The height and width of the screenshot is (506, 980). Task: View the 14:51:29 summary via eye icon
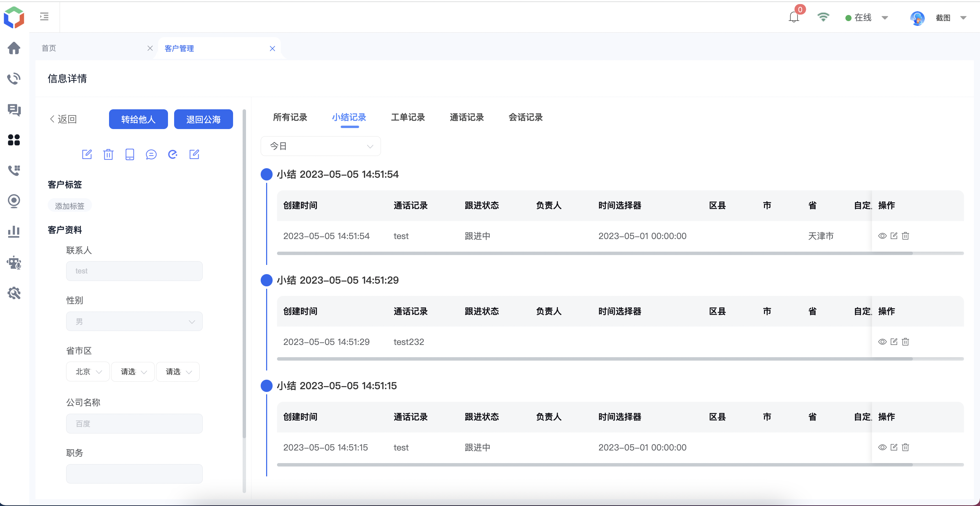click(x=882, y=342)
